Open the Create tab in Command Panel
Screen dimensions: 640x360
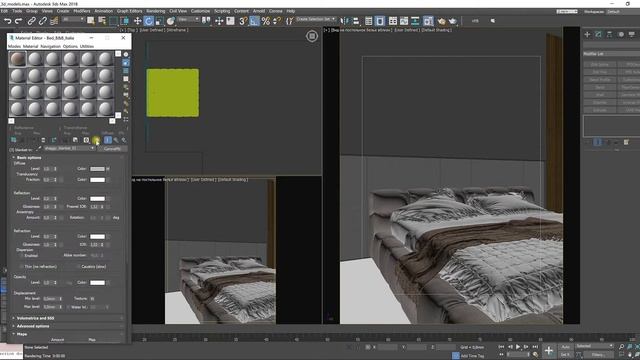(x=587, y=35)
